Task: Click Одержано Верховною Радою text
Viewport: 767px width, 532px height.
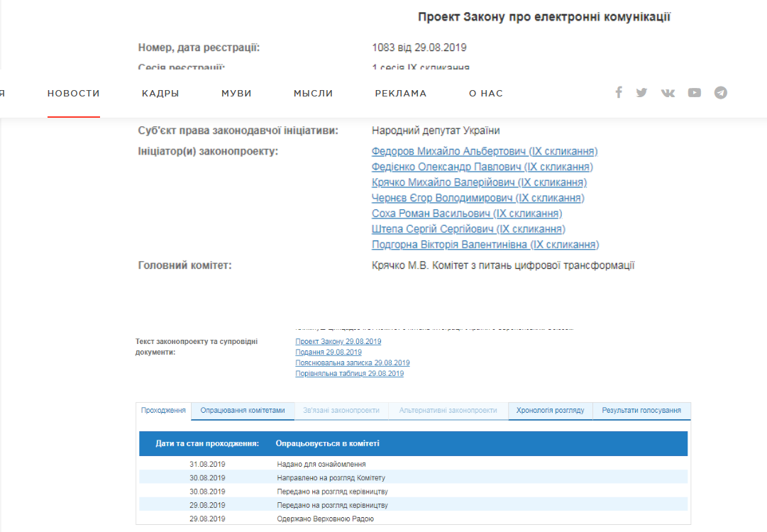Action: click(325, 519)
